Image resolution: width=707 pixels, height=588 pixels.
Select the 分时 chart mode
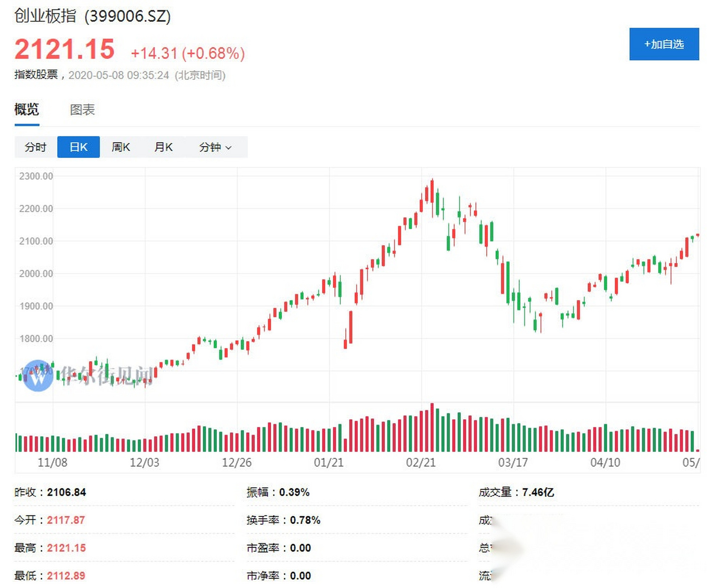click(x=36, y=147)
